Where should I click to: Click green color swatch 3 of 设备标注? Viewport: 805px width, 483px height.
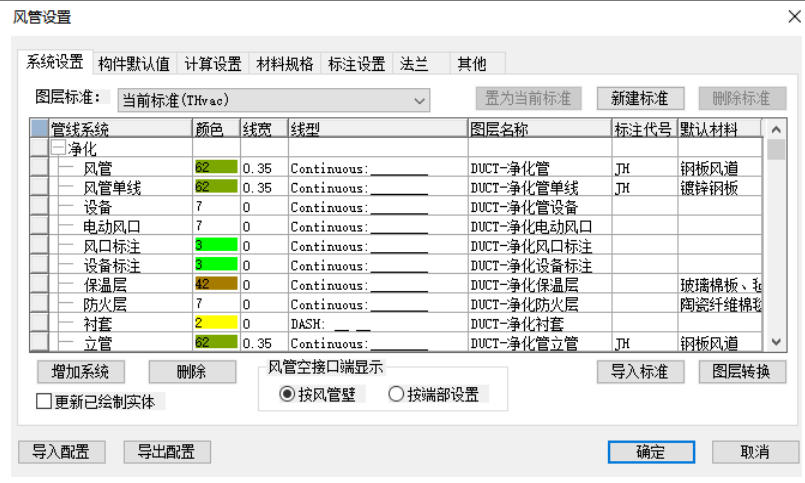click(x=216, y=264)
